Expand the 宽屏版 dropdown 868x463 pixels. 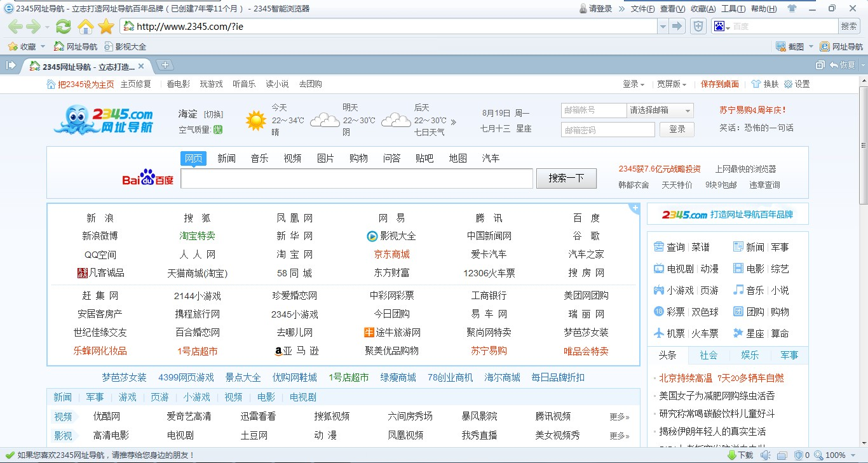[x=672, y=84]
